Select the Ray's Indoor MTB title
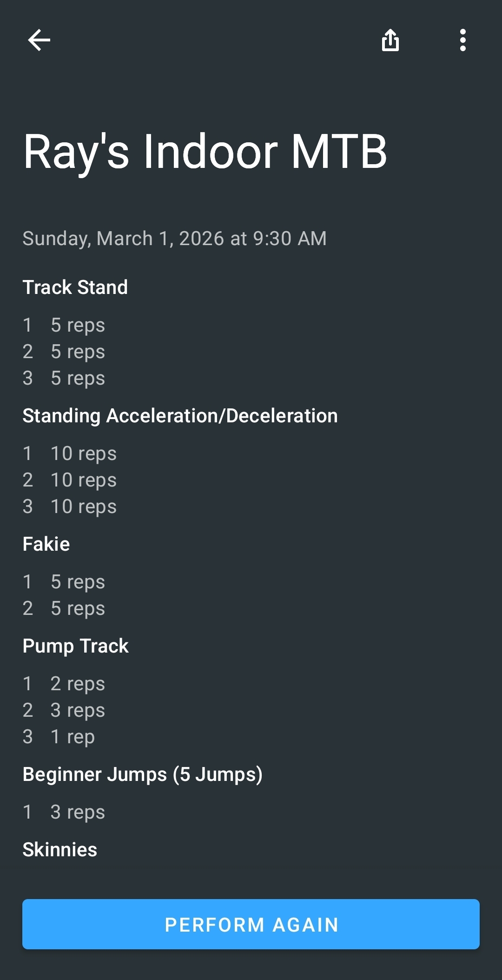This screenshot has height=980, width=502. (205, 152)
